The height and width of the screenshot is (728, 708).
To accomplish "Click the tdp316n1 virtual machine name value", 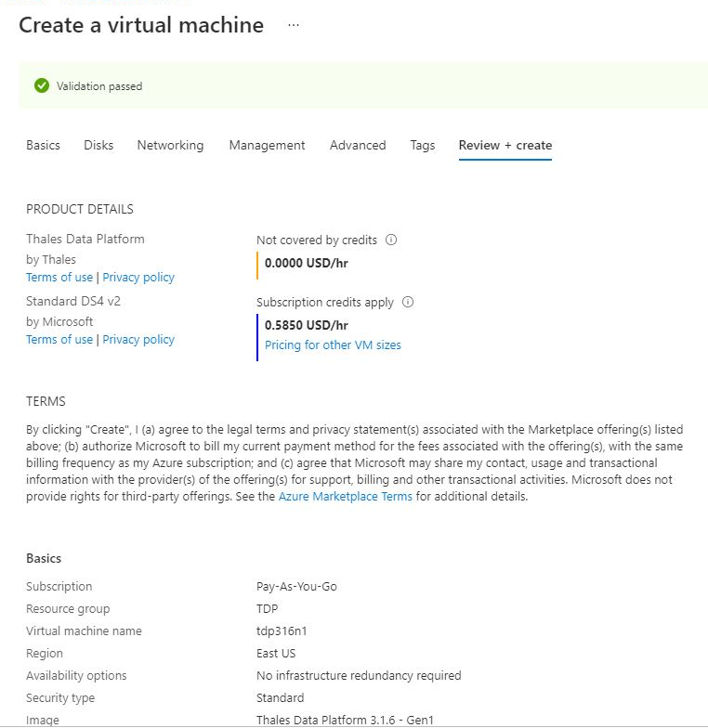I will click(x=282, y=631).
